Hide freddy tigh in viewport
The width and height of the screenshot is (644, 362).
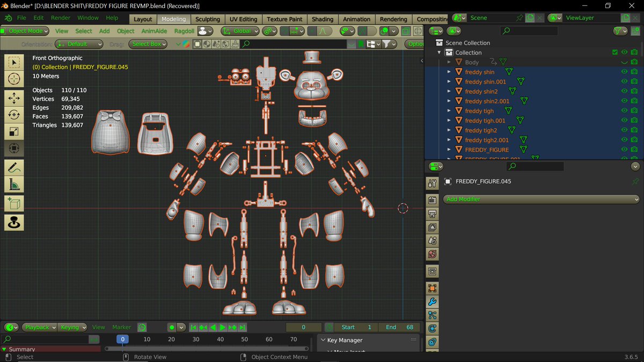click(624, 110)
